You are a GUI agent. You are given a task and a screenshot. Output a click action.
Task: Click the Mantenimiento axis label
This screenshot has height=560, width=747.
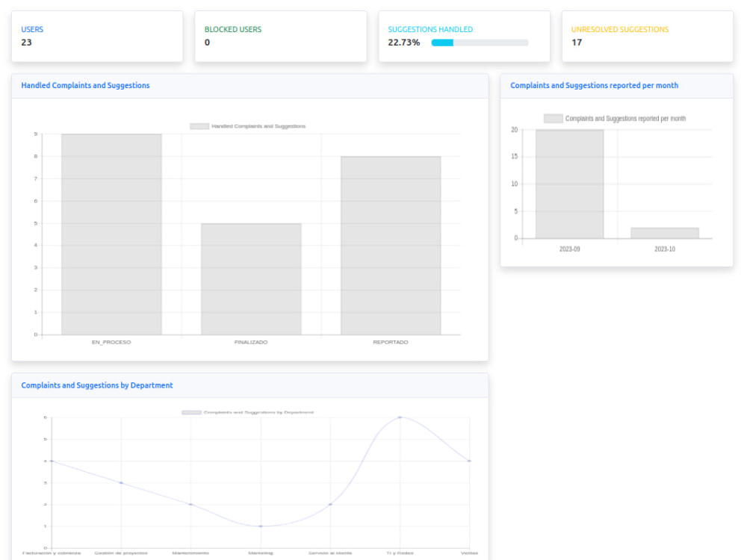tap(190, 553)
